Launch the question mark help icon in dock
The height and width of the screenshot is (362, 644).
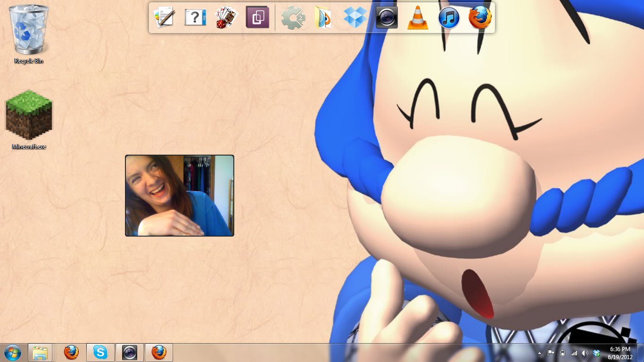pos(195,18)
